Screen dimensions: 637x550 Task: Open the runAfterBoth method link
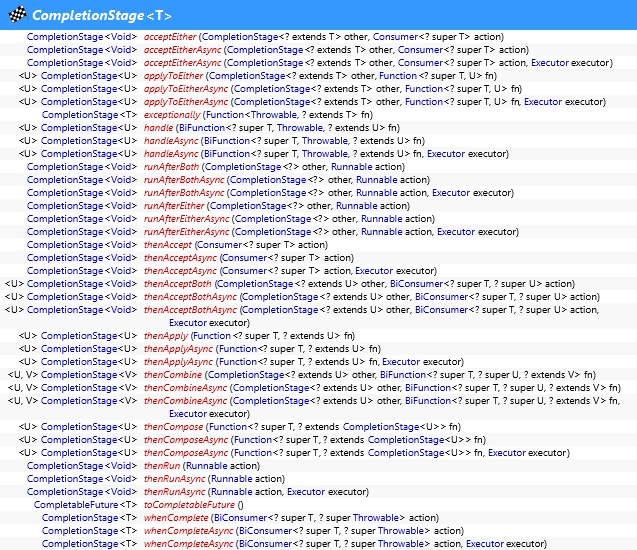point(171,167)
